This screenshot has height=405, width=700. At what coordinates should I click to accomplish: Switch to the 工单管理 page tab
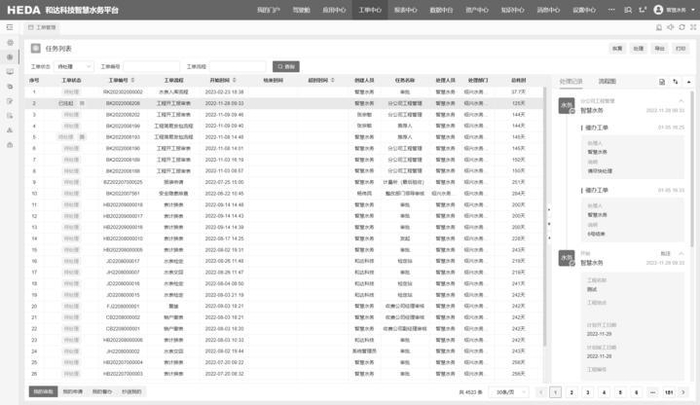42,27
